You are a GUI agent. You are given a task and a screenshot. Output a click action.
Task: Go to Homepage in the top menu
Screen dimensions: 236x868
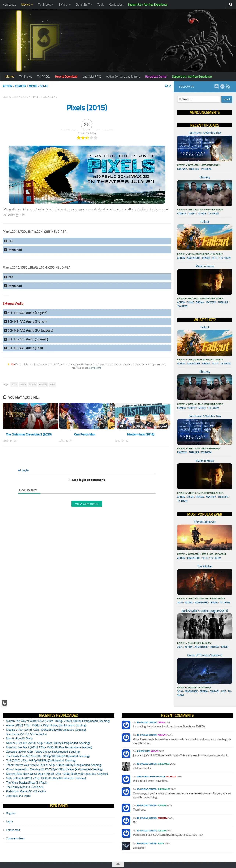click(x=9, y=5)
